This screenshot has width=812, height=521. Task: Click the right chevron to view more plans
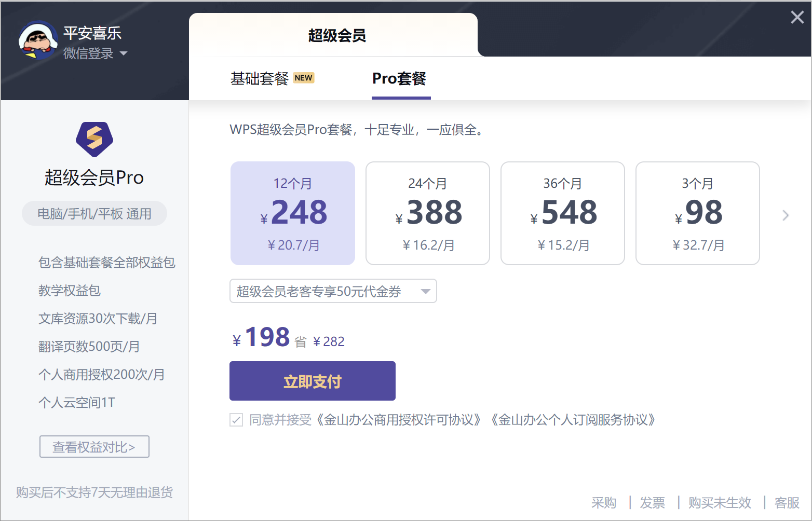coord(786,215)
